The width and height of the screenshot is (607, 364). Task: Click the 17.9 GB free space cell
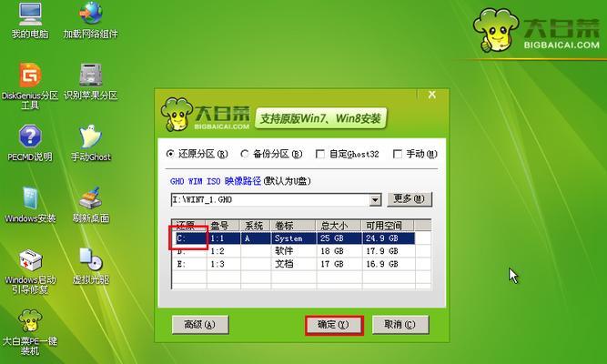point(389,251)
